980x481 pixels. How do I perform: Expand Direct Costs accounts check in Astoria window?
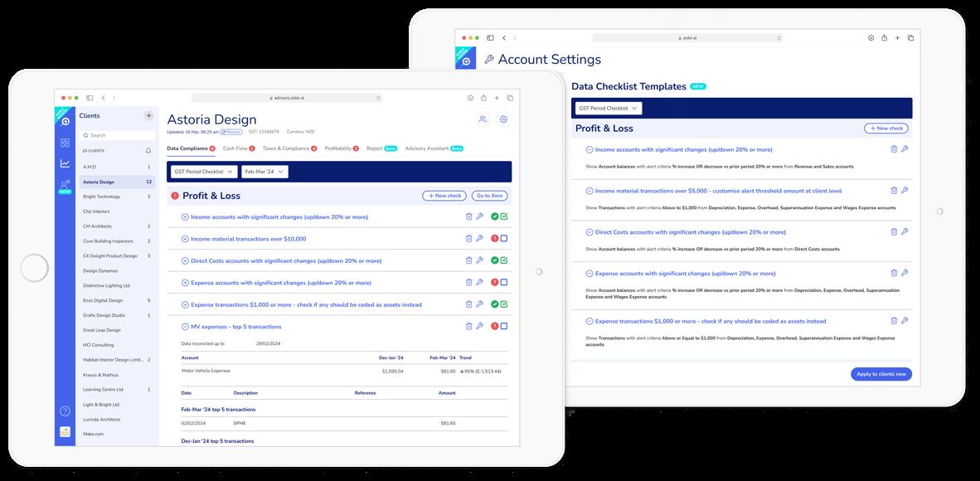click(x=185, y=261)
